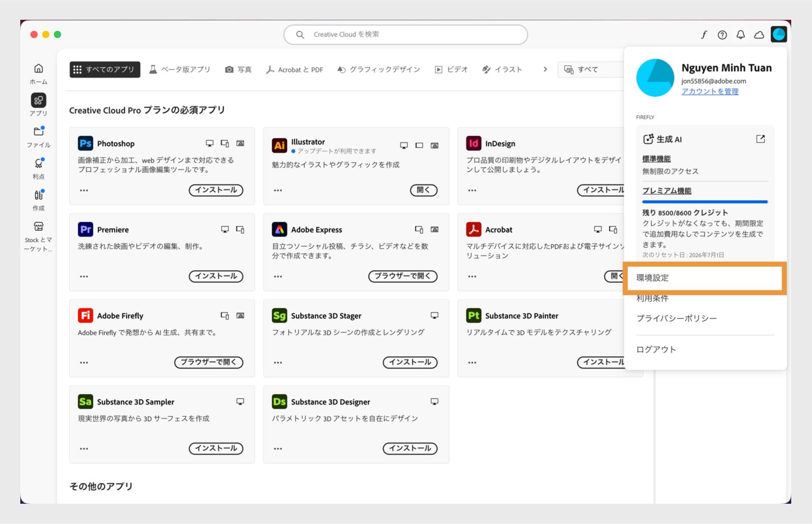Open more options for Acrobat card

tap(472, 277)
